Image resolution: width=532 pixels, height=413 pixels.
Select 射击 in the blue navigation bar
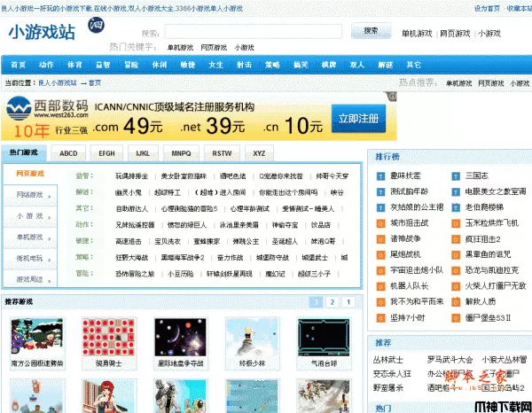(243, 65)
